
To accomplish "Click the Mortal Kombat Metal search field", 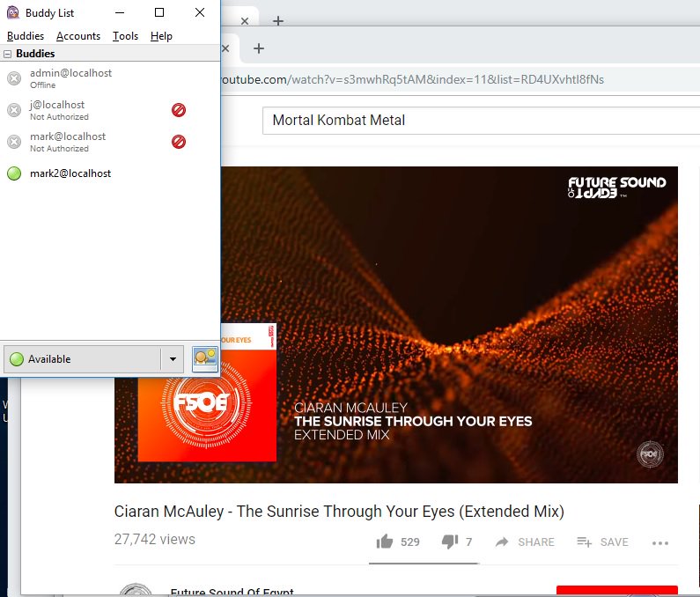I will coord(482,120).
